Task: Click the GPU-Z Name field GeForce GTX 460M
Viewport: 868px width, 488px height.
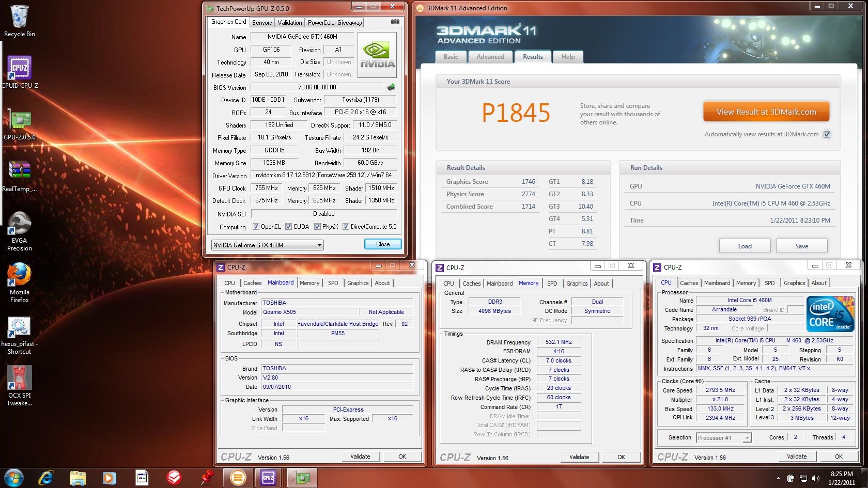Action: click(x=302, y=37)
